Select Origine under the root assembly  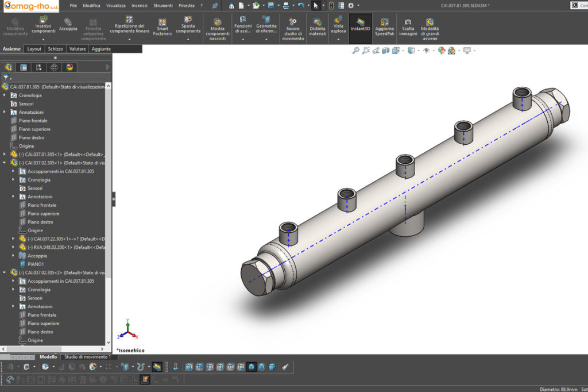[26, 146]
